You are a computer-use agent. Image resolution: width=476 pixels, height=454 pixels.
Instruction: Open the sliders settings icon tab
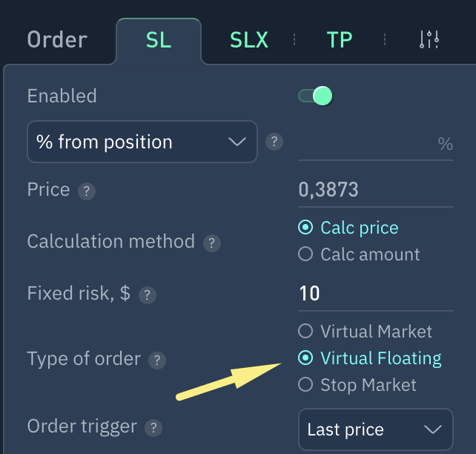point(429,39)
